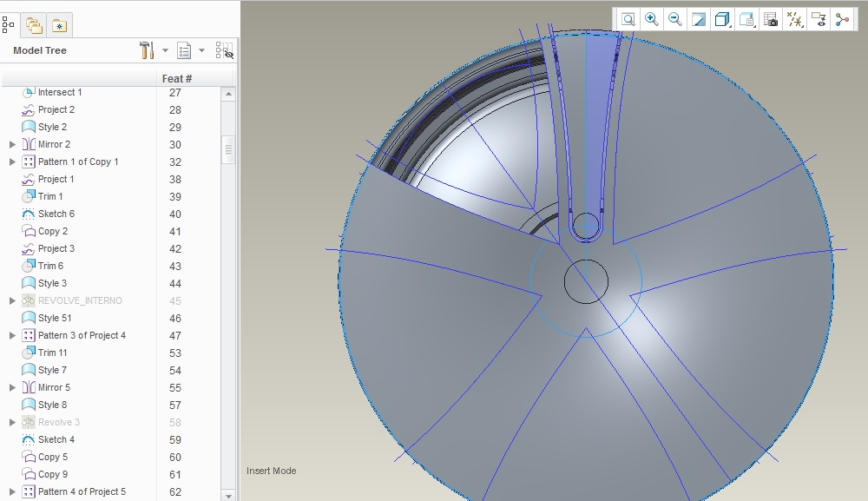Select the Sketch 4 feature icon
The width and height of the screenshot is (868, 501).
(x=29, y=439)
